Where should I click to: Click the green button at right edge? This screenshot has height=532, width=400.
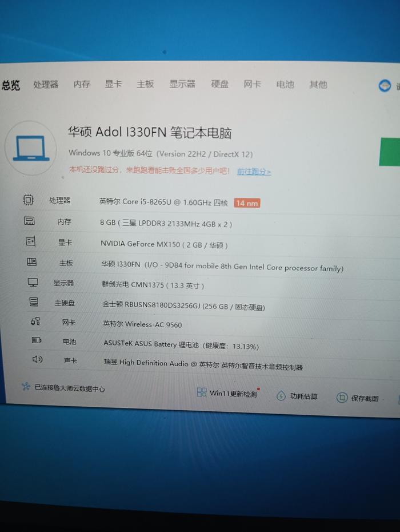pyautogui.click(x=390, y=152)
